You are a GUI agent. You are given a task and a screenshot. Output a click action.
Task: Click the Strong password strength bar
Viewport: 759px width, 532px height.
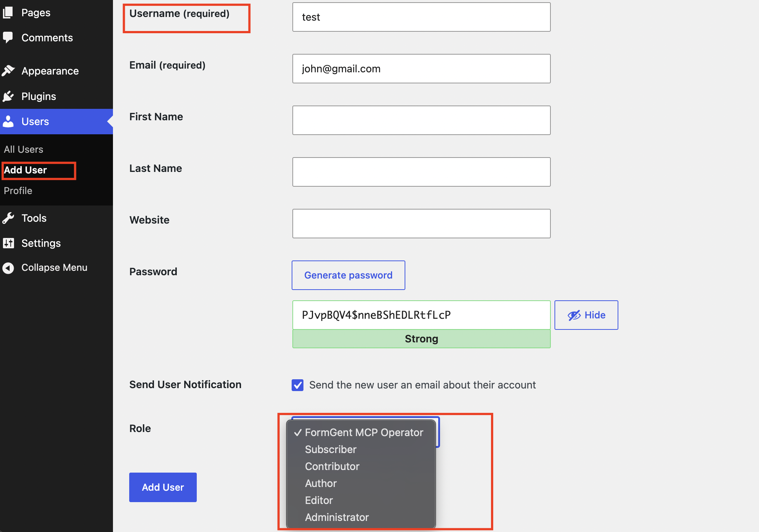pyautogui.click(x=421, y=339)
